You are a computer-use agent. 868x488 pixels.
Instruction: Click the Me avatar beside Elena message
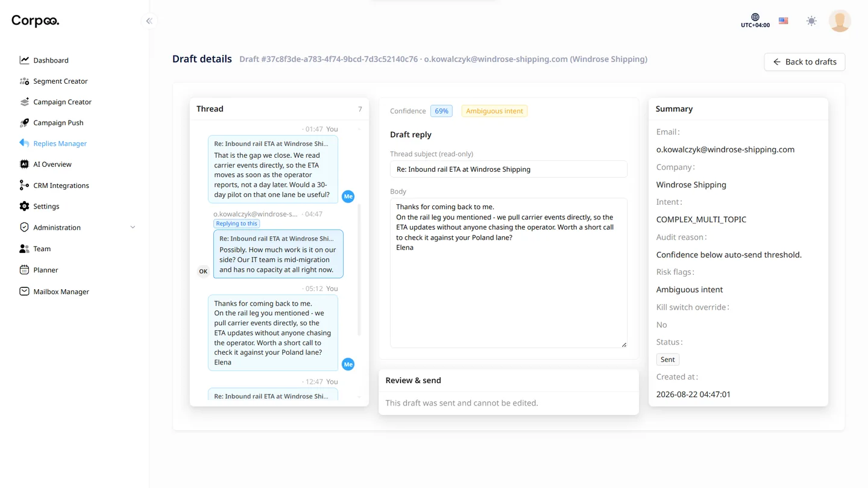pos(348,364)
